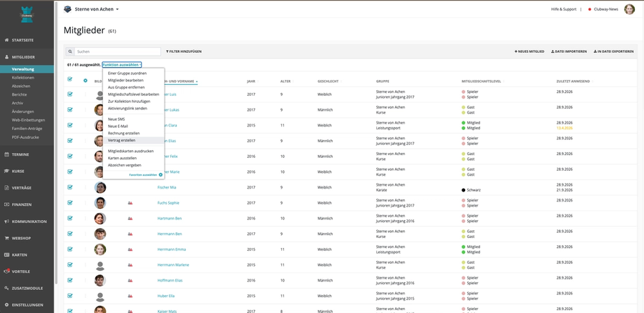Image resolution: width=644 pixels, height=313 pixels.
Task: Click the Webshop cart icon
Action: 6,238
